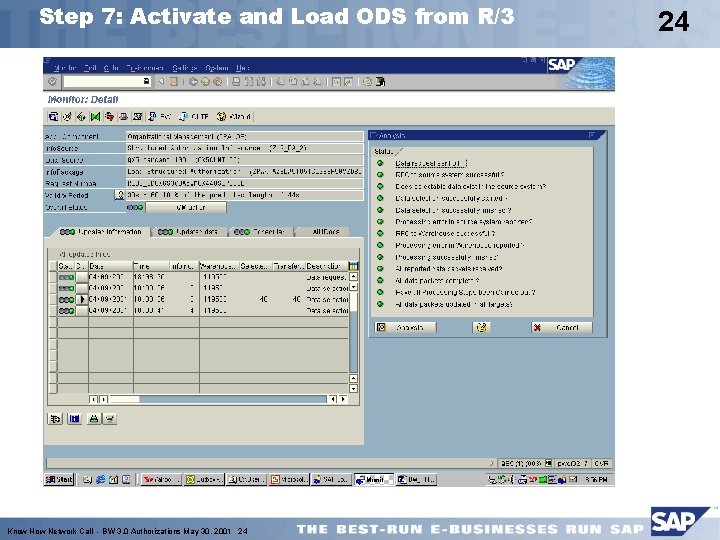The height and width of the screenshot is (540, 720).
Task: Click the Create new session icon
Action: (336, 82)
